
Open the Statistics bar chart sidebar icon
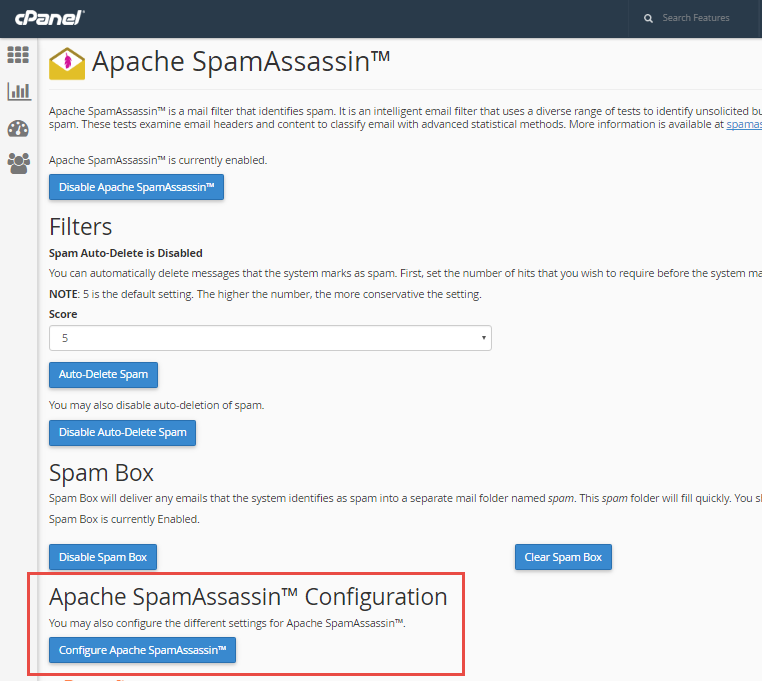click(x=18, y=91)
